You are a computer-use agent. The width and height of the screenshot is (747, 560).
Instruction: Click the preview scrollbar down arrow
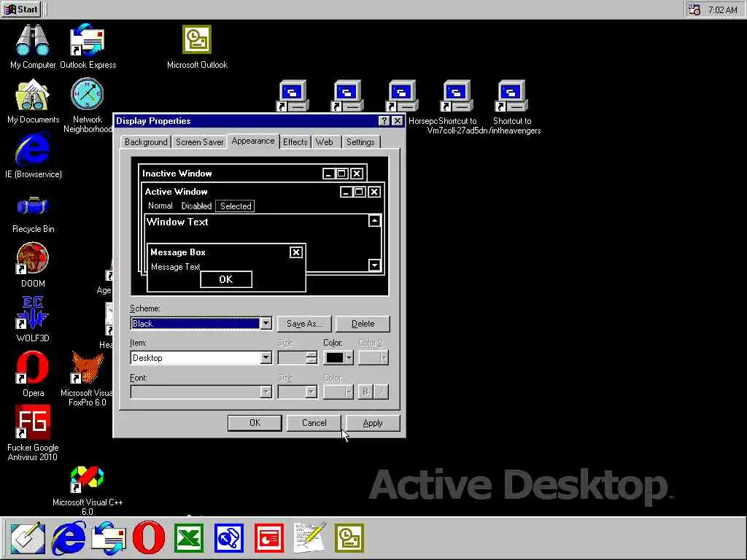point(374,265)
